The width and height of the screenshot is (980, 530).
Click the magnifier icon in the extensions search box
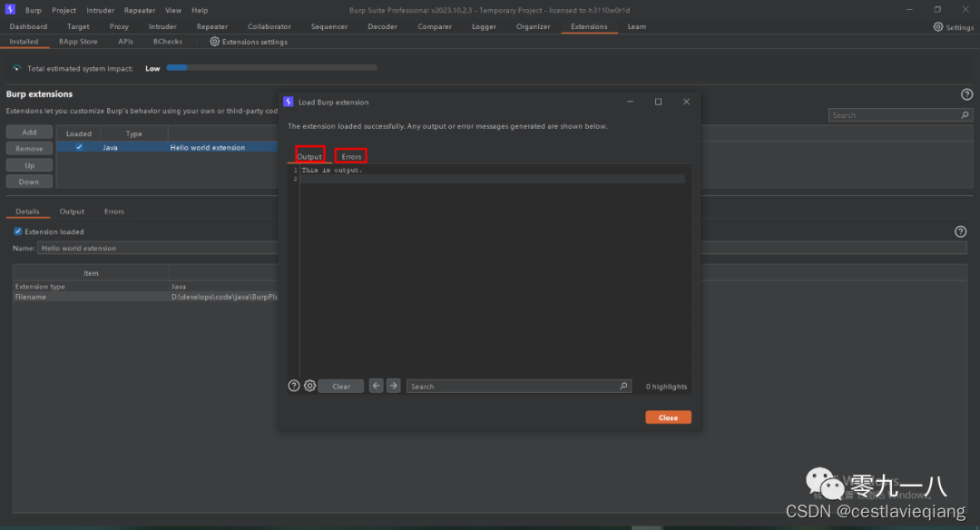click(x=965, y=115)
